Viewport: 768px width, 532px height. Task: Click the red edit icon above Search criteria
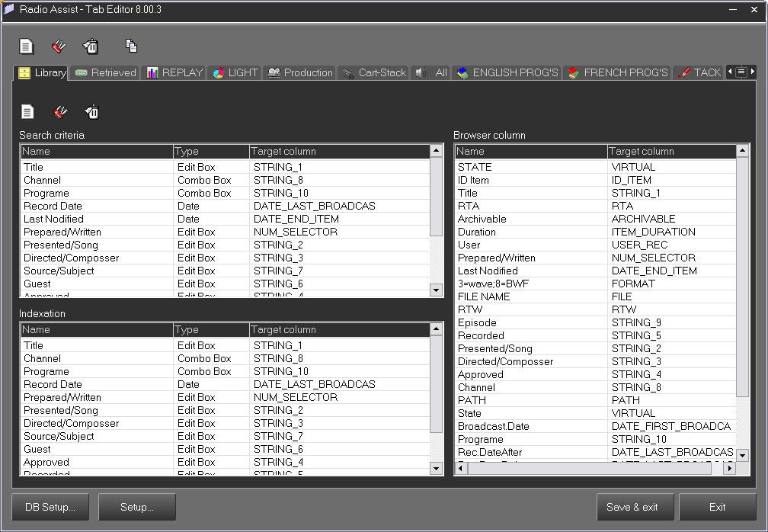60,112
